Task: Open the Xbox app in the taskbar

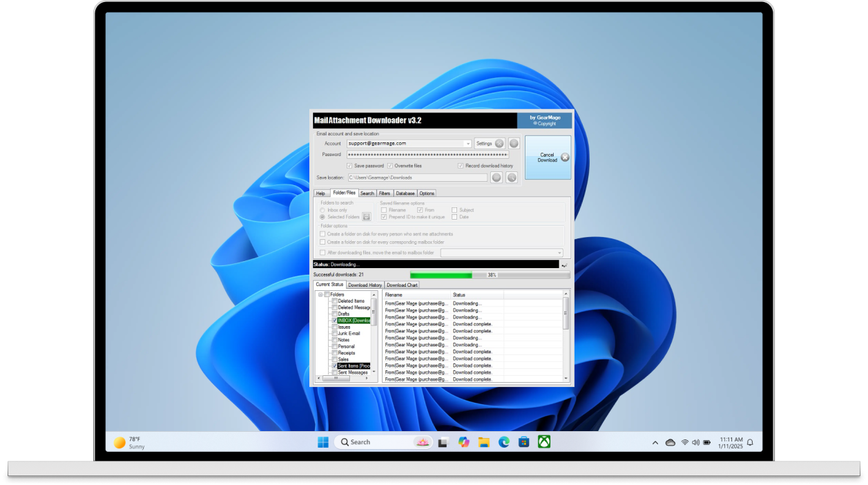Action: (x=544, y=442)
